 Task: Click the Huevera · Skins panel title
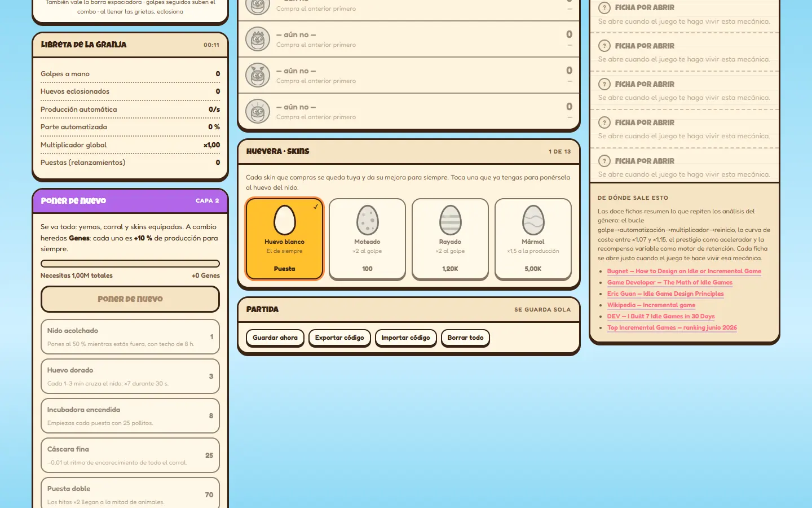[278, 151]
